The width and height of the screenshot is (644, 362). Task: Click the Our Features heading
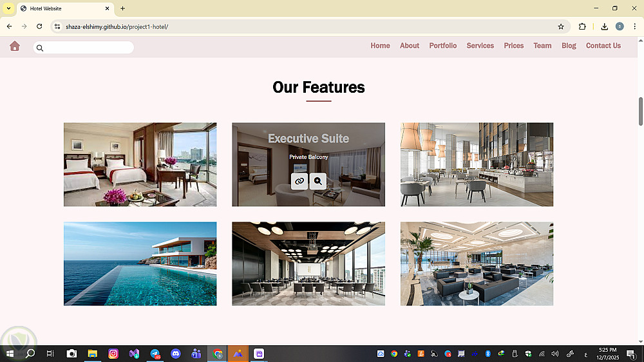click(x=319, y=87)
